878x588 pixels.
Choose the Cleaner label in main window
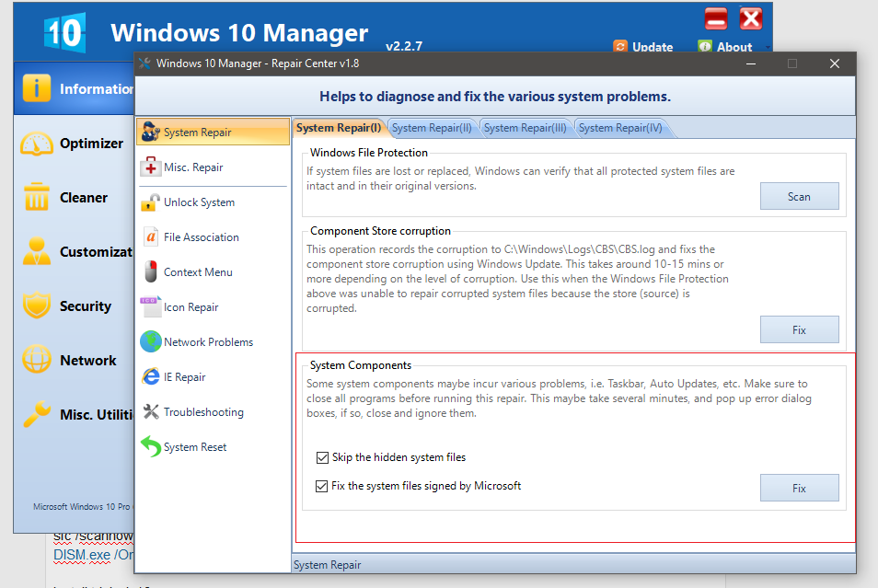84,197
